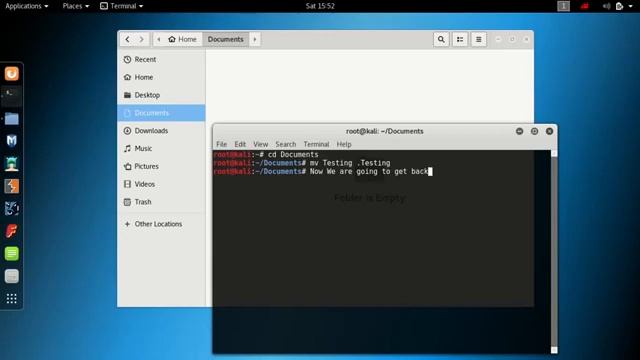The image size is (640, 360).
Task: Open Videos in the Files sidebar
Action: point(161,184)
